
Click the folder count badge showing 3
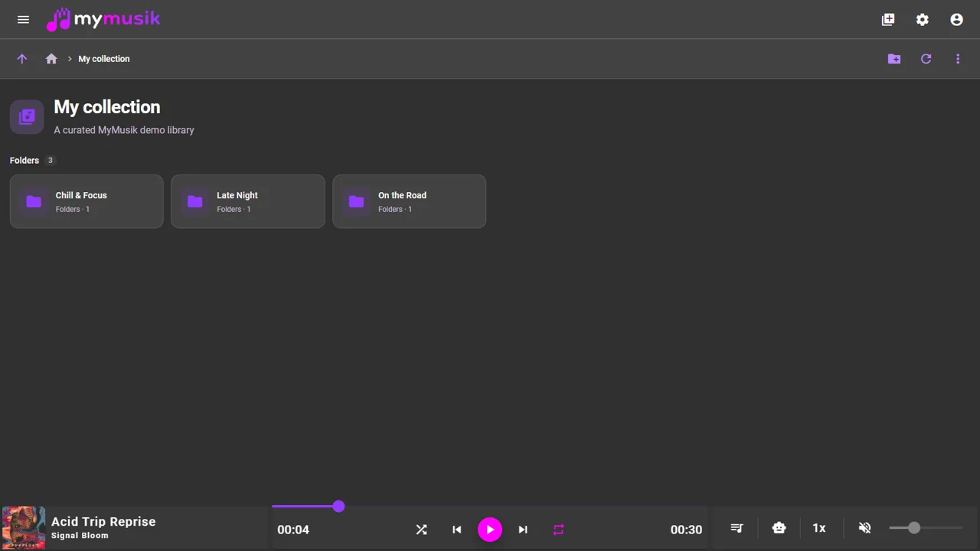coord(51,161)
